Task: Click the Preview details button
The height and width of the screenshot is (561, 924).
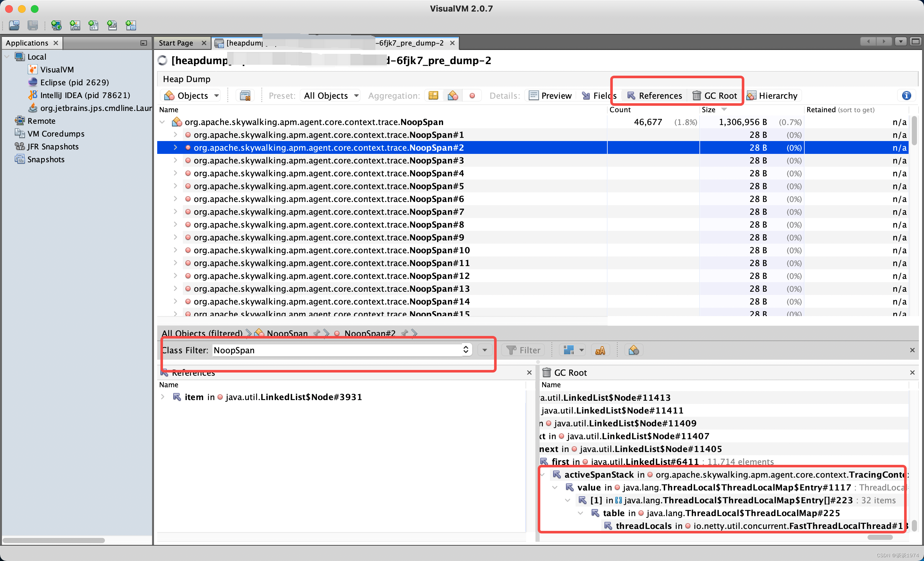Action: (x=551, y=96)
